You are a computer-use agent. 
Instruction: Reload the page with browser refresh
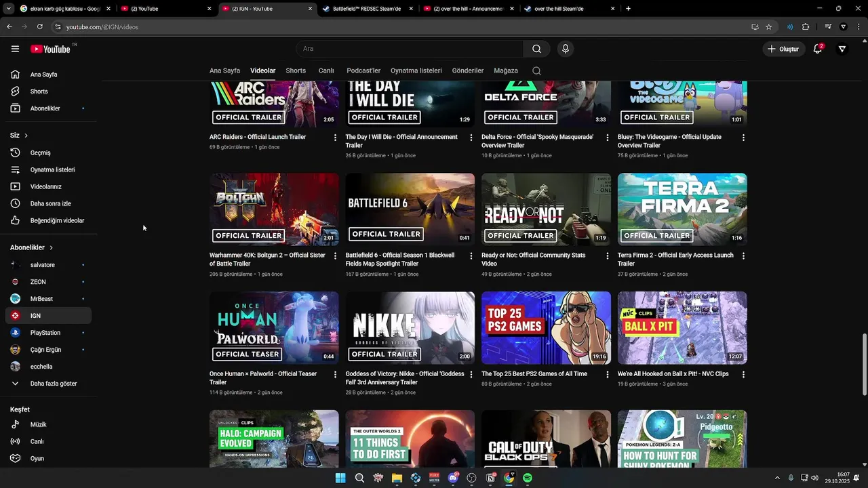[x=40, y=26]
